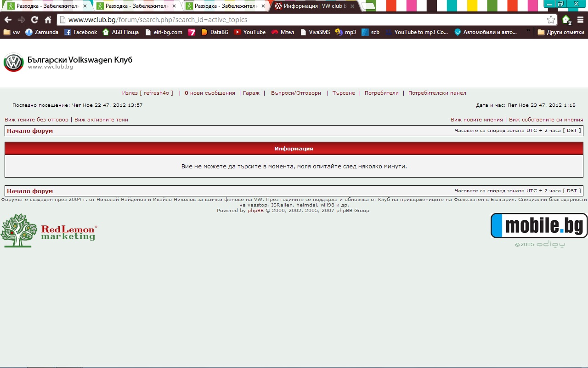Click 'Виж темите без отговор' link
This screenshot has width=588, height=368.
pyautogui.click(x=36, y=120)
